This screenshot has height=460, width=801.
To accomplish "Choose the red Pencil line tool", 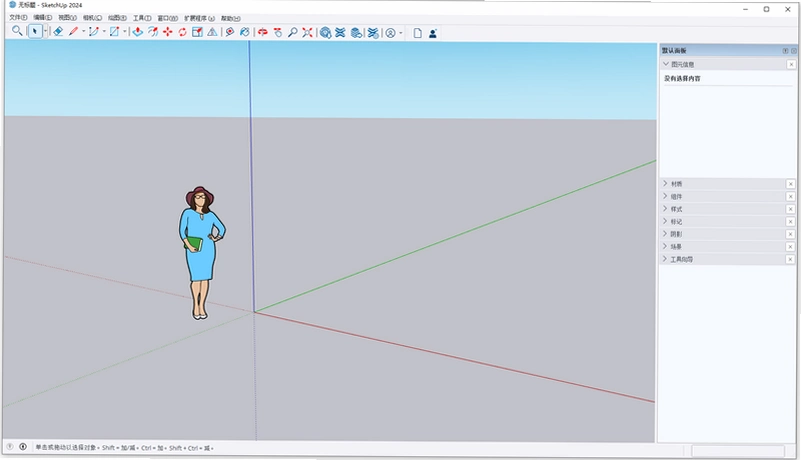I will click(74, 32).
